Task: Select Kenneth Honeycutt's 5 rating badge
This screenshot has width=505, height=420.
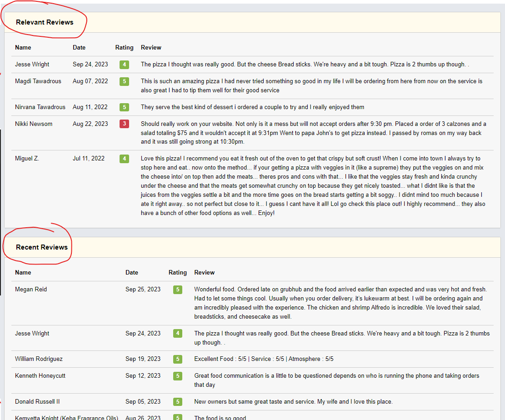Action: pyautogui.click(x=177, y=376)
